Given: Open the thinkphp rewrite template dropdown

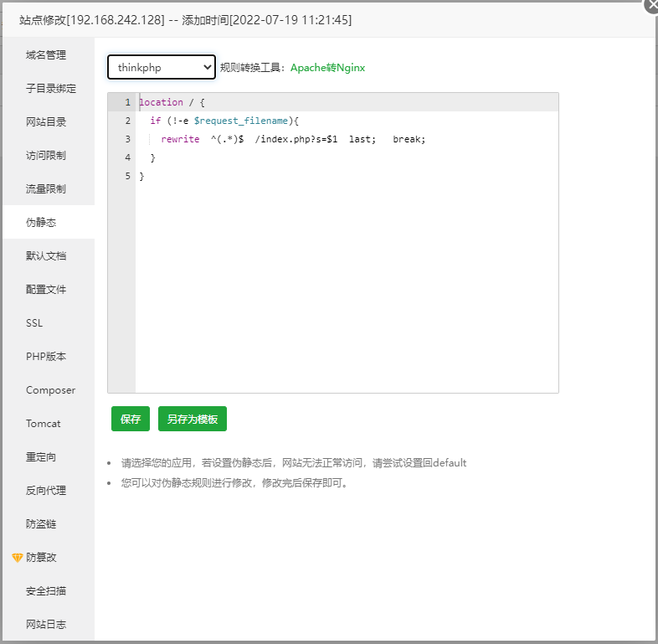Looking at the screenshot, I should [162, 67].
